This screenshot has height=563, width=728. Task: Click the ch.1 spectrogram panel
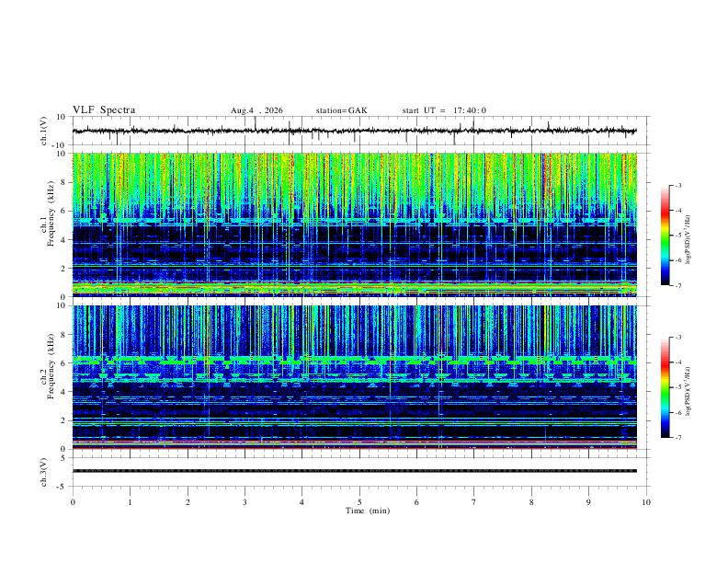pos(355,224)
